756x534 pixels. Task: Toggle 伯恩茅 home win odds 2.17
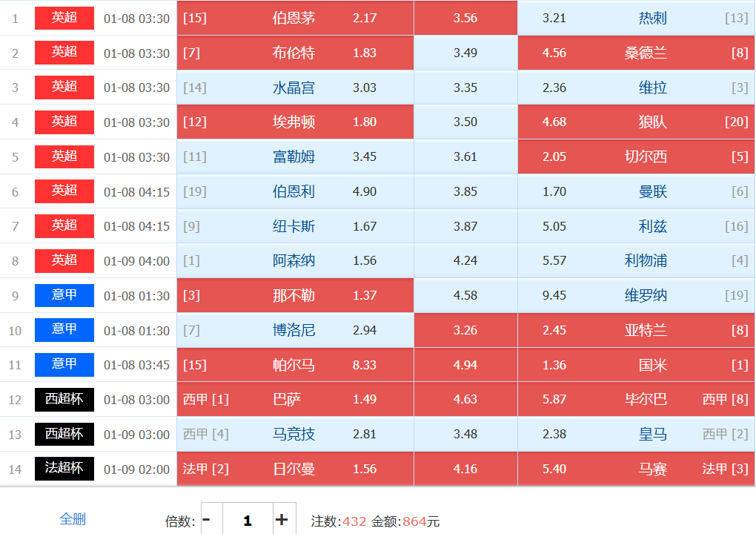click(295, 18)
